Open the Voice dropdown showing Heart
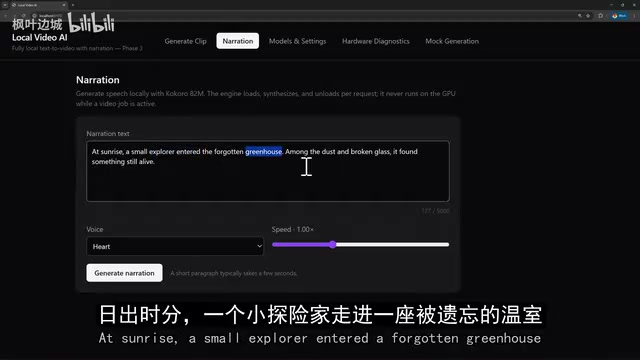 [175, 247]
